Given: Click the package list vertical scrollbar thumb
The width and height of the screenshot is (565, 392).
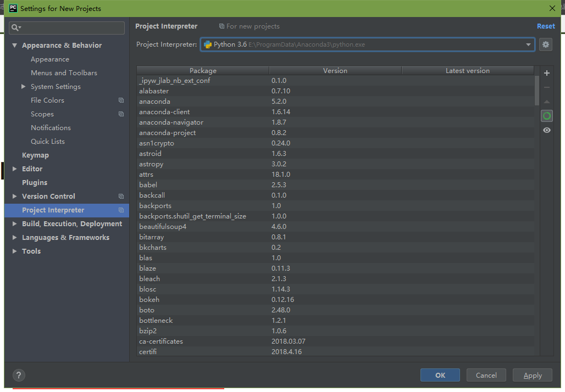Looking at the screenshot, I should pos(537,91).
